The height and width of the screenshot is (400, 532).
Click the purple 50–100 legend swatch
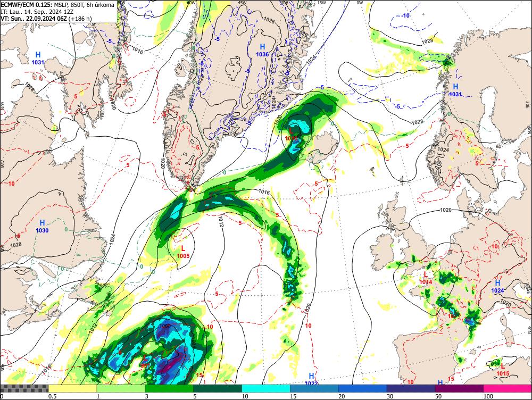point(460,388)
